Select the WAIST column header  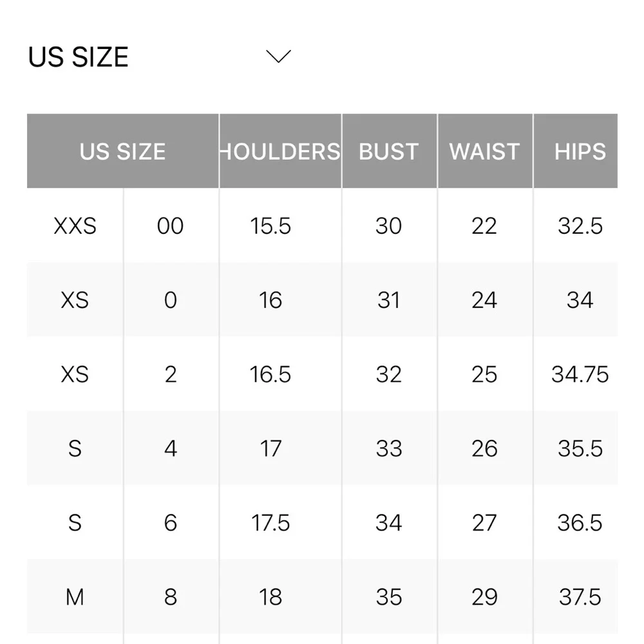(484, 151)
